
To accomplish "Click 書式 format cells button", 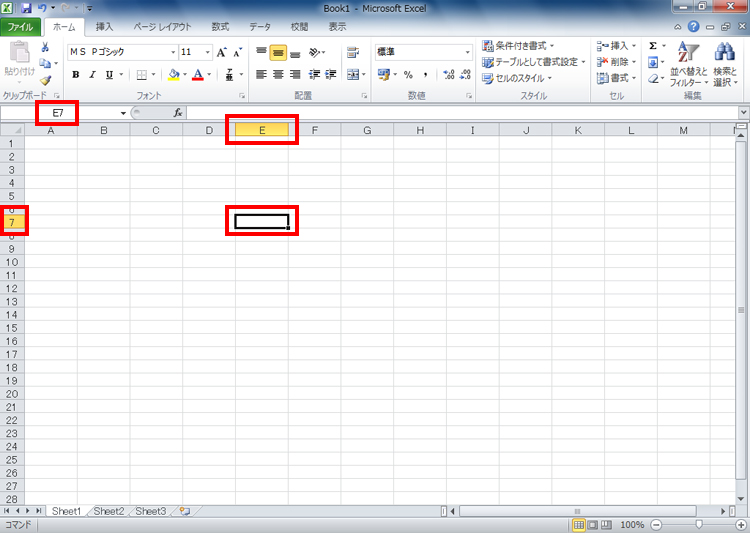I will (616, 78).
